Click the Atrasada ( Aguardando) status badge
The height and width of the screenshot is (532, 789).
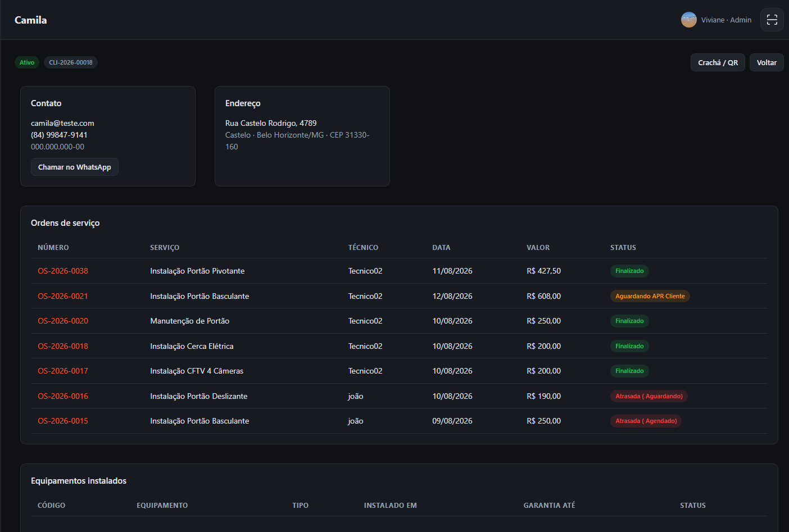[x=649, y=396]
